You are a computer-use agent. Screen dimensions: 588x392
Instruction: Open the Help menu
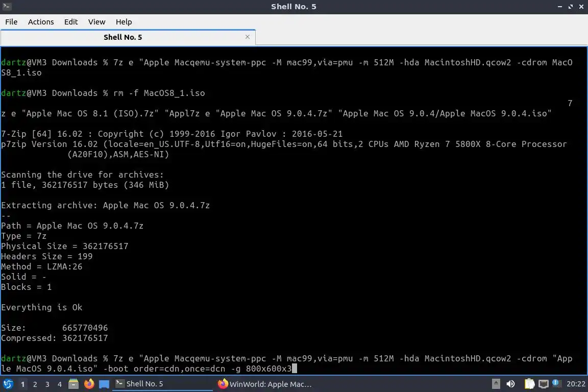point(124,22)
